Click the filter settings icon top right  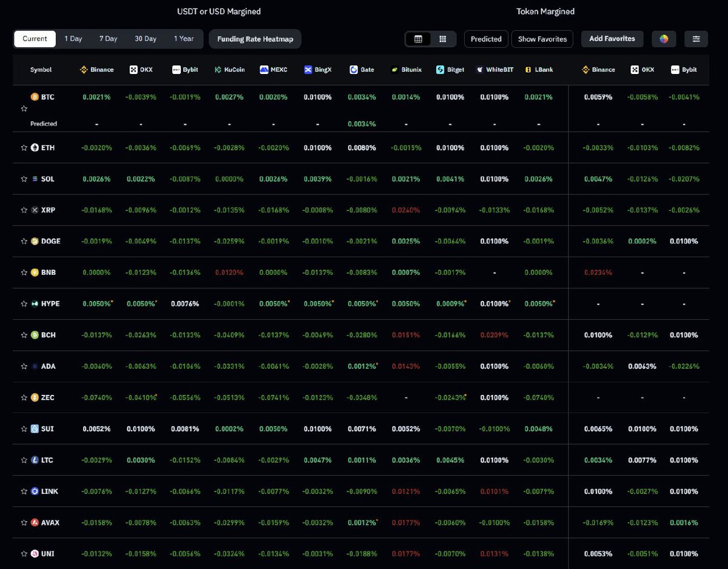coord(696,38)
